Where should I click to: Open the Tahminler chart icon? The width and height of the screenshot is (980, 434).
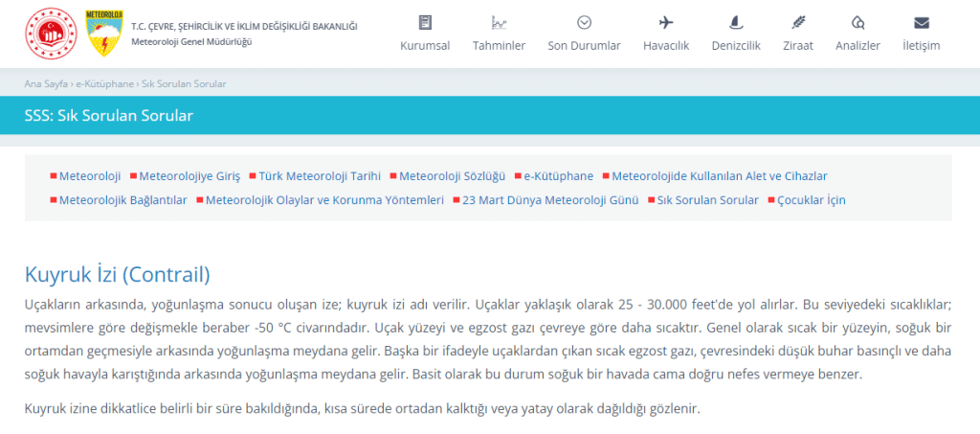(499, 23)
